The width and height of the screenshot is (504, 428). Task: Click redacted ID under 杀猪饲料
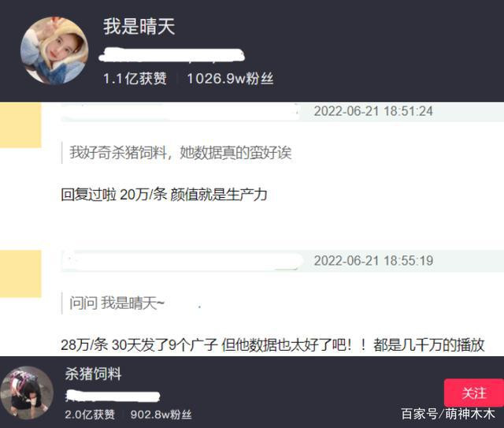[x=113, y=396]
